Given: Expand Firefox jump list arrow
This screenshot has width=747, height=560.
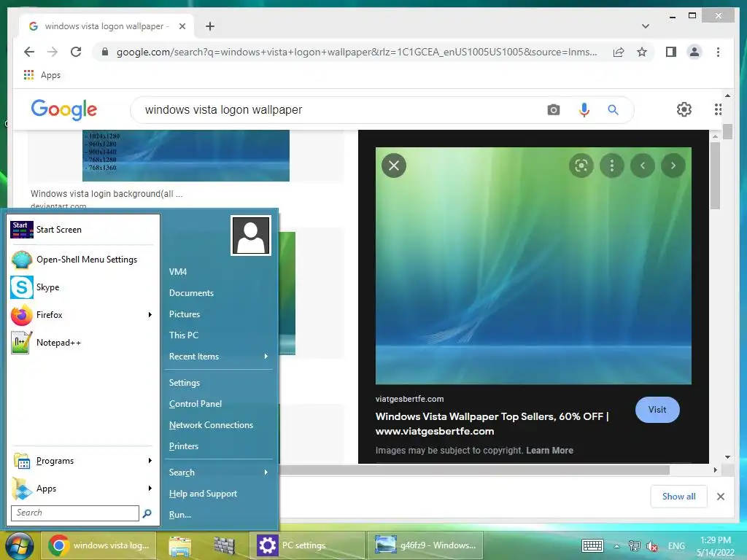Looking at the screenshot, I should 150,315.
